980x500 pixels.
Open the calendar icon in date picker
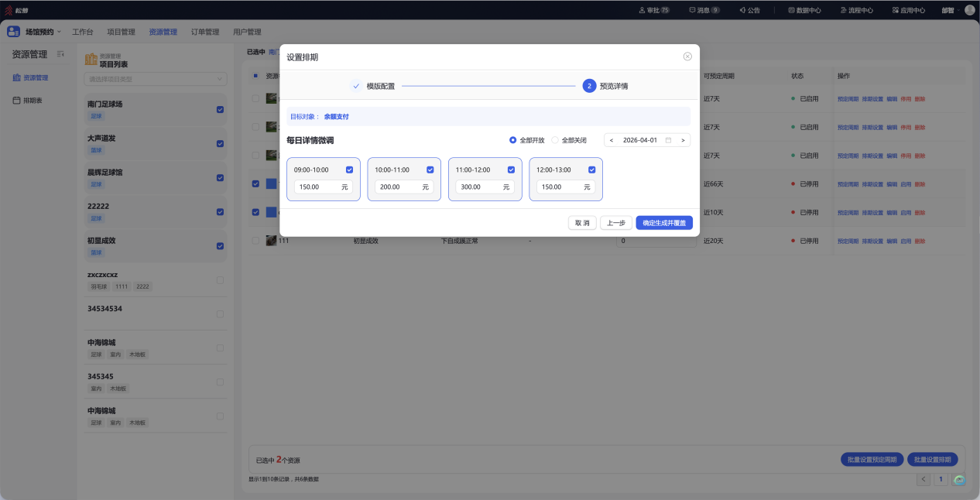click(x=668, y=140)
